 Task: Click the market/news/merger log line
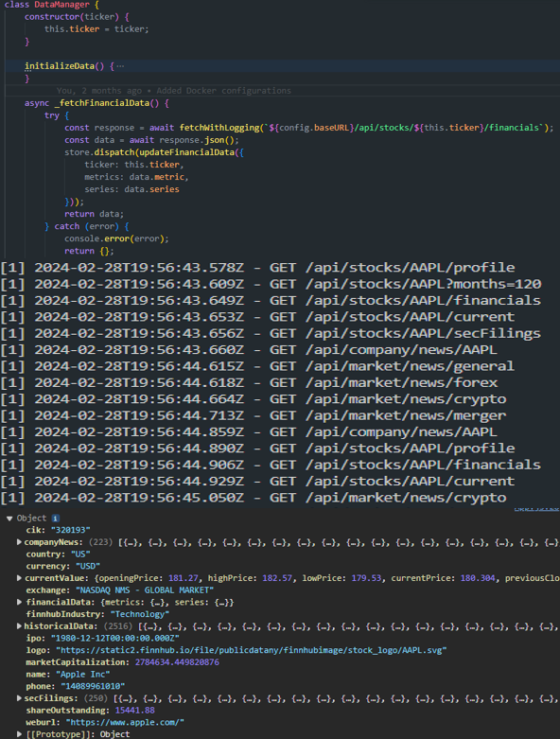[254, 415]
